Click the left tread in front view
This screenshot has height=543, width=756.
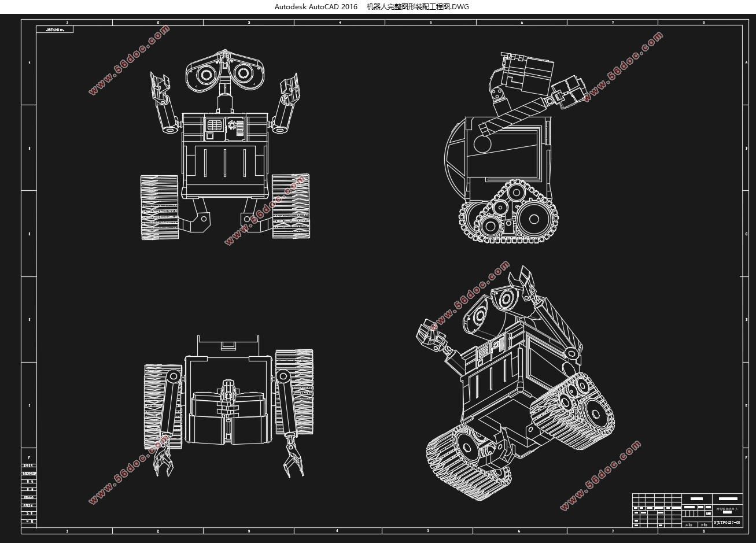point(159,207)
